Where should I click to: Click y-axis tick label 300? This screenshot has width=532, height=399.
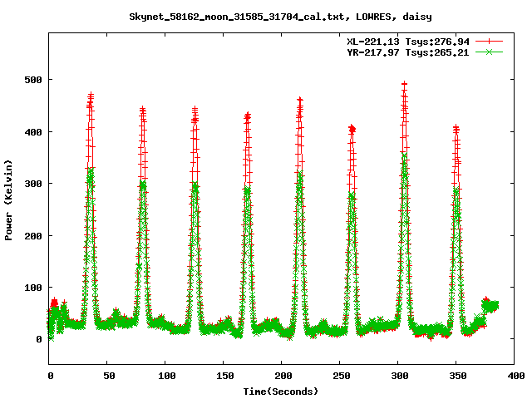33,184
